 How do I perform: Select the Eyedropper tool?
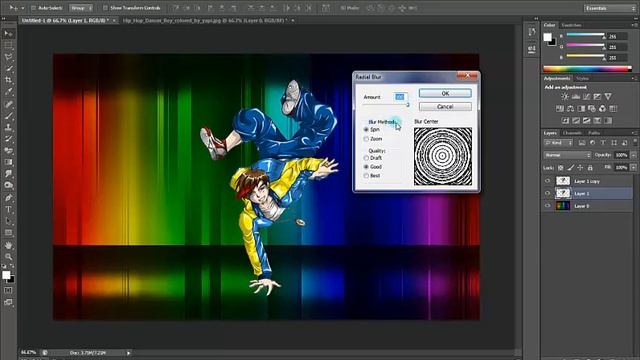9,92
